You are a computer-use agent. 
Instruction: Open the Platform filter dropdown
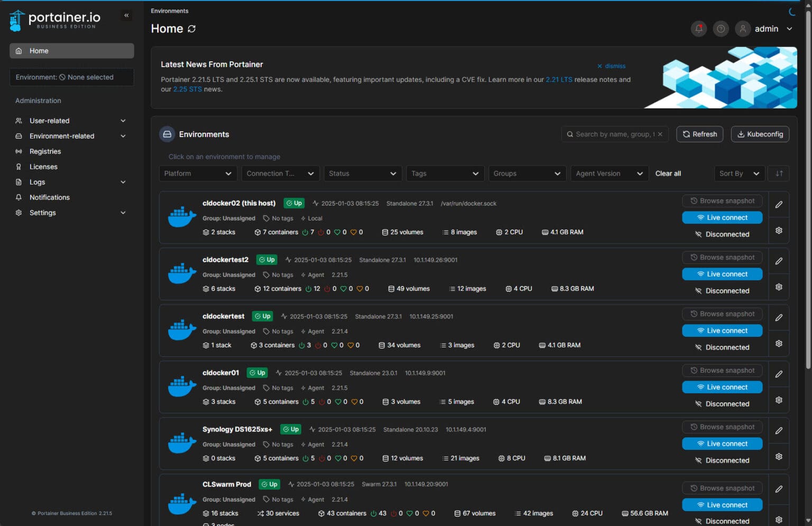pos(198,173)
